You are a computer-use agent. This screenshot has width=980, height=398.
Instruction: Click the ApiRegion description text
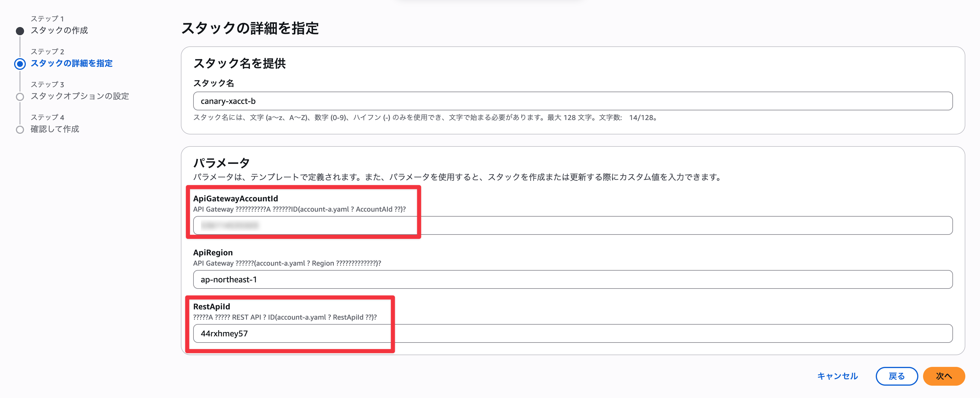pos(287,263)
